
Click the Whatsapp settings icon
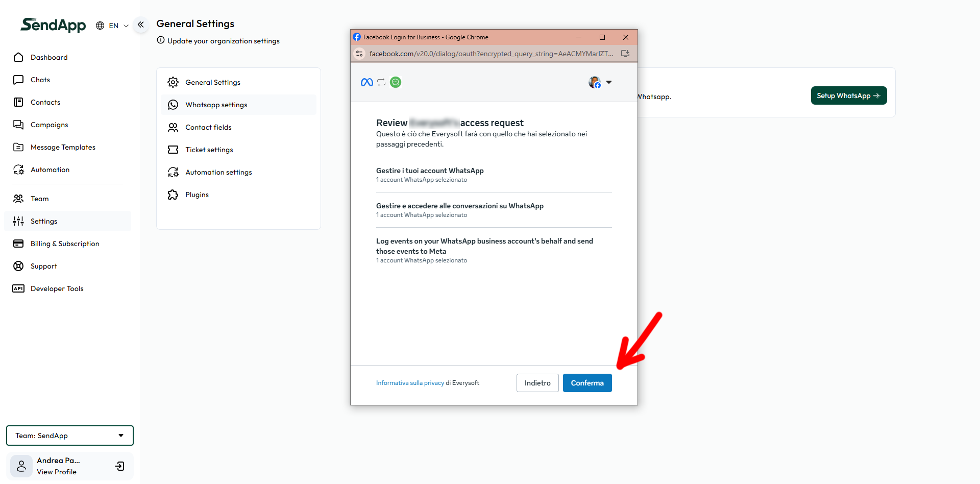[173, 105]
